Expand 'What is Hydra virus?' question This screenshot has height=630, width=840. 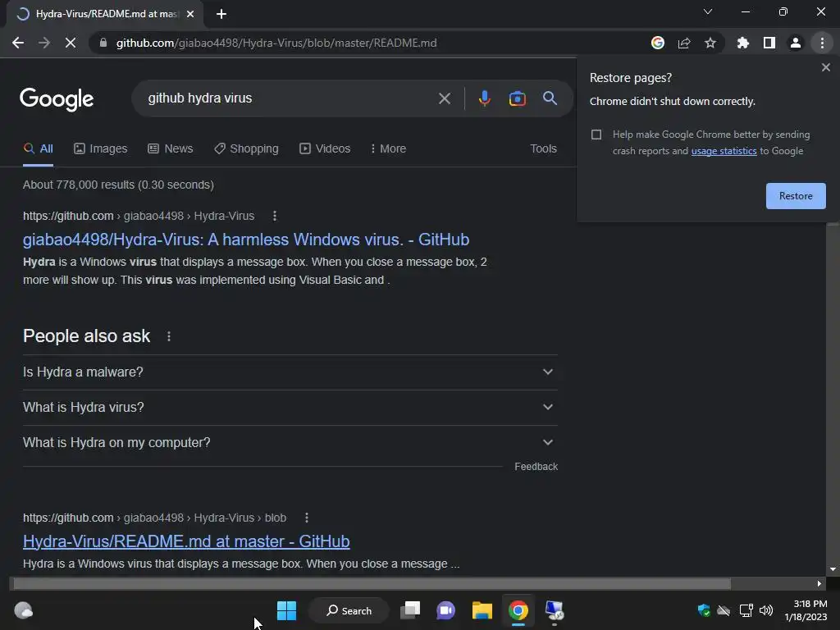[290, 407]
